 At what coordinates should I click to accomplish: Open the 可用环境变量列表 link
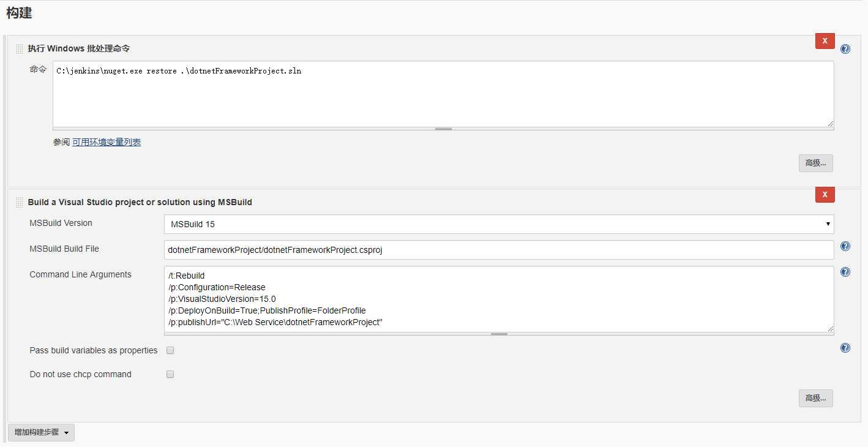coord(107,142)
